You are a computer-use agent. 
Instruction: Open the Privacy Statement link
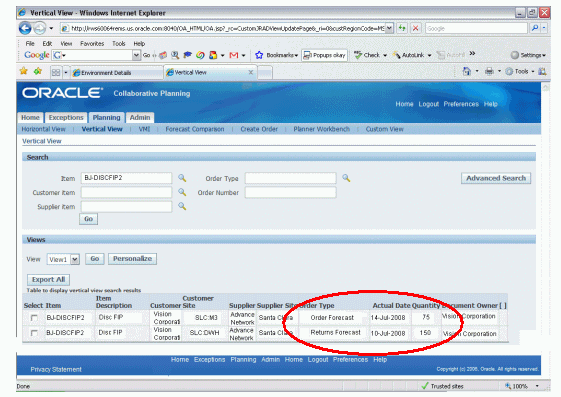56,369
